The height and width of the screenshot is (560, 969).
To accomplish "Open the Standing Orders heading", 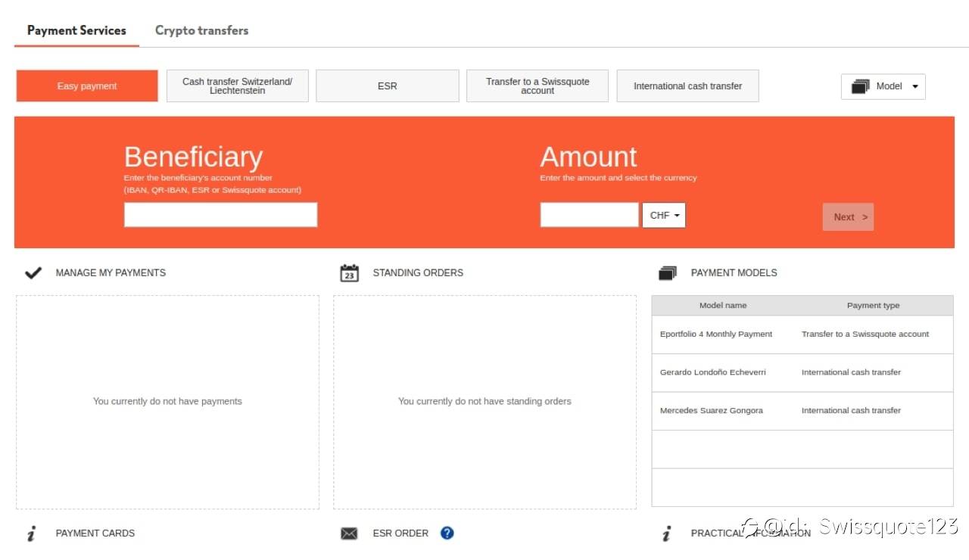I will pos(418,272).
